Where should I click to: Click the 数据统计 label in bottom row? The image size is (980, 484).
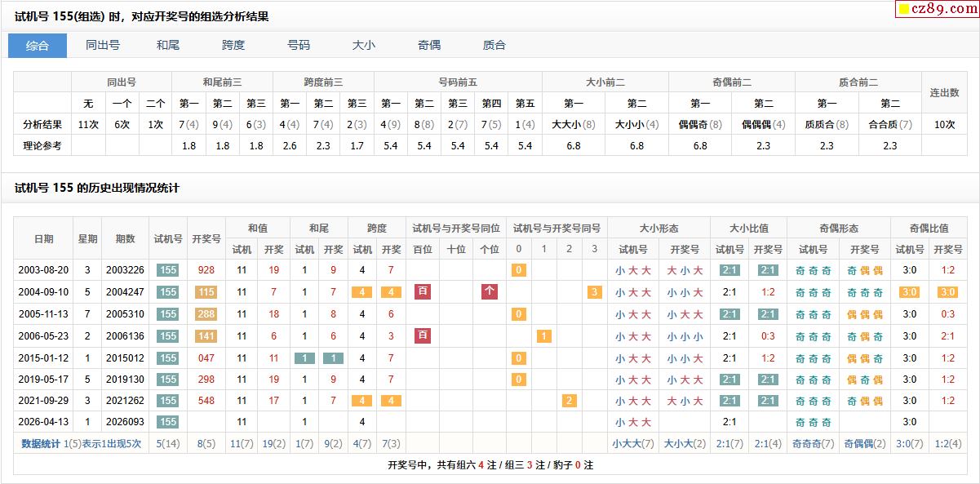coord(40,444)
